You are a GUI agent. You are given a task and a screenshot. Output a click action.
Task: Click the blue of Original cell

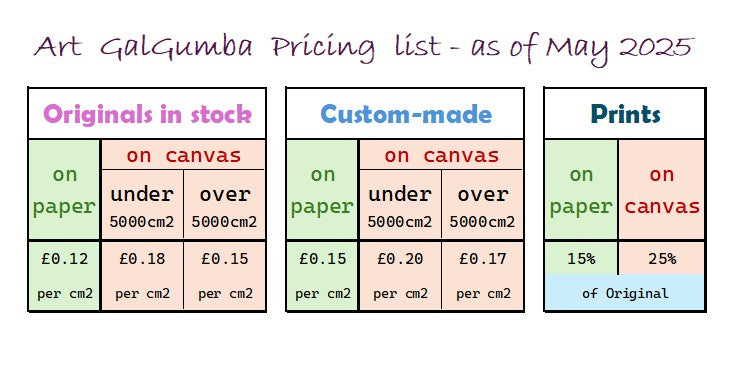(625, 293)
